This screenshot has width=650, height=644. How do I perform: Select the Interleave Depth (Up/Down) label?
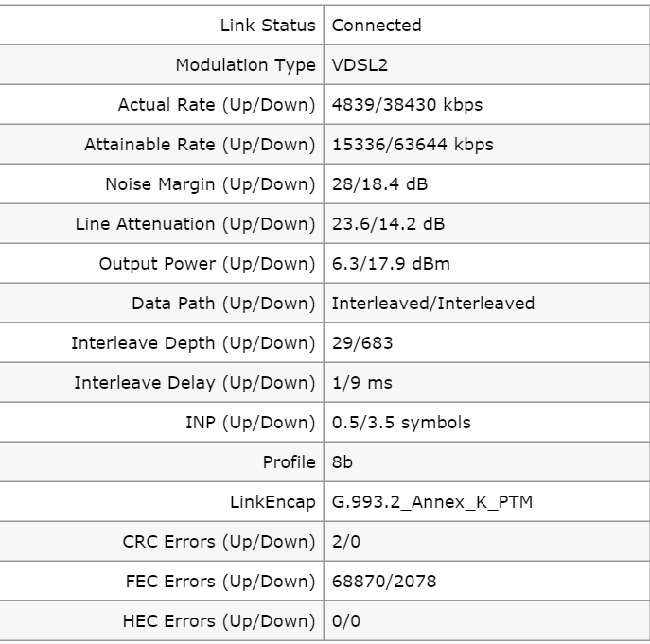193,343
